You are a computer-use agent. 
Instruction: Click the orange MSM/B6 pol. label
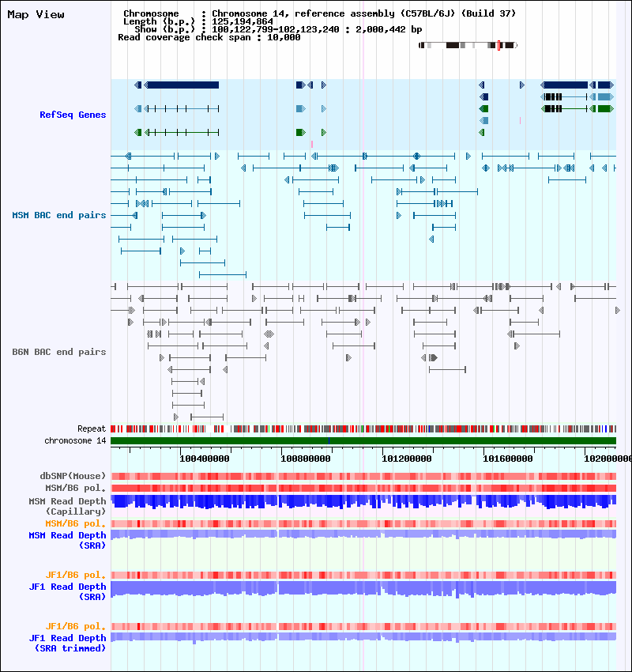76,523
